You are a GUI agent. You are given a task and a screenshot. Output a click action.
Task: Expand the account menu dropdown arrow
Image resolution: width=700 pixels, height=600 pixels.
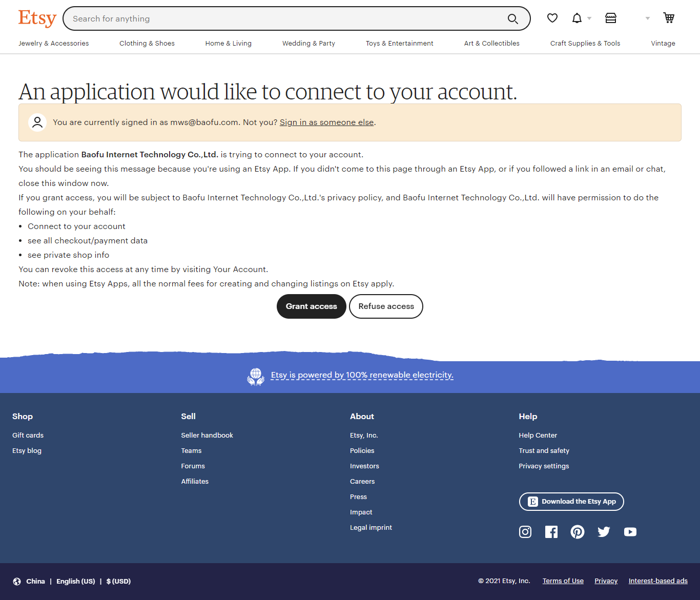647,18
